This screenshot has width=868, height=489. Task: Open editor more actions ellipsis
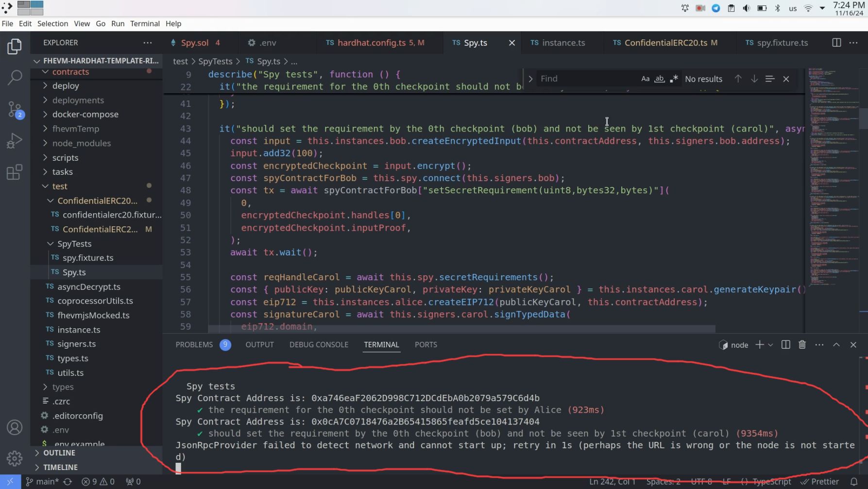pyautogui.click(x=853, y=43)
